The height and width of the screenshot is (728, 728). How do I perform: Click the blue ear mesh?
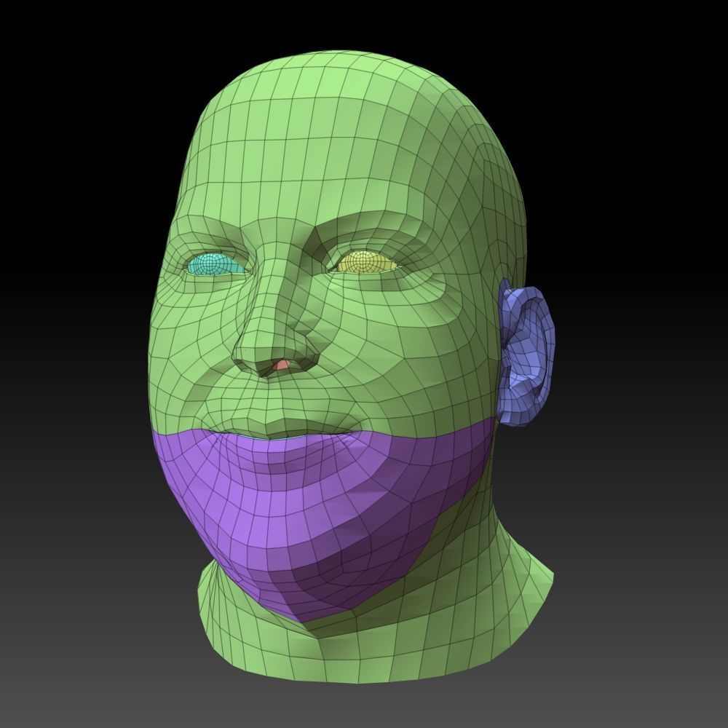[x=526, y=355]
